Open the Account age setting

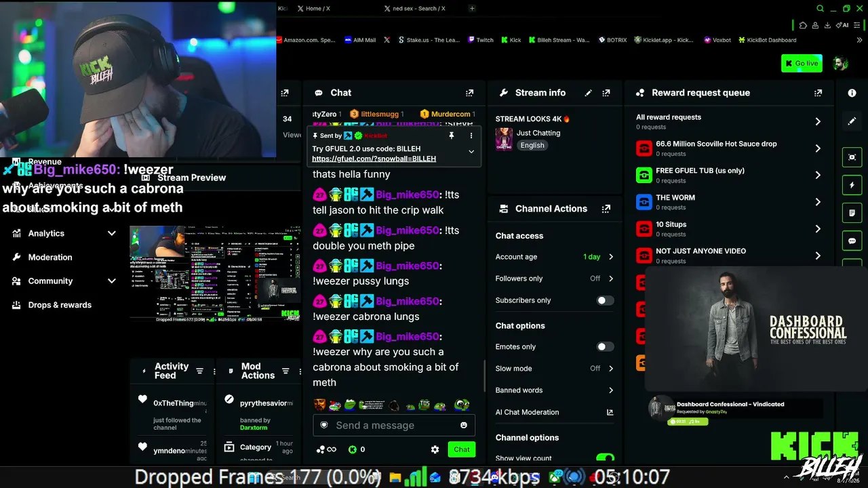555,257
